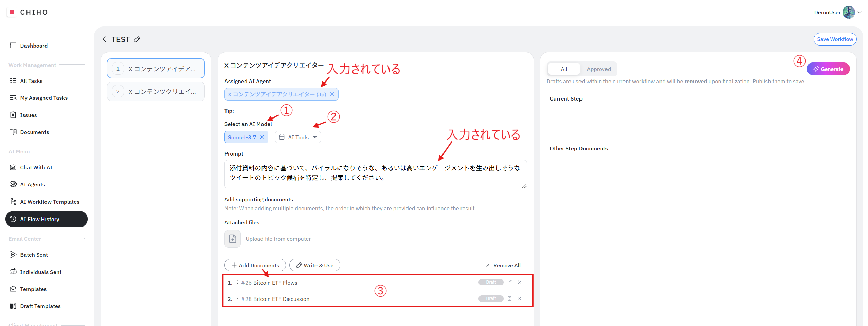Click the upload file document icon

point(233,239)
